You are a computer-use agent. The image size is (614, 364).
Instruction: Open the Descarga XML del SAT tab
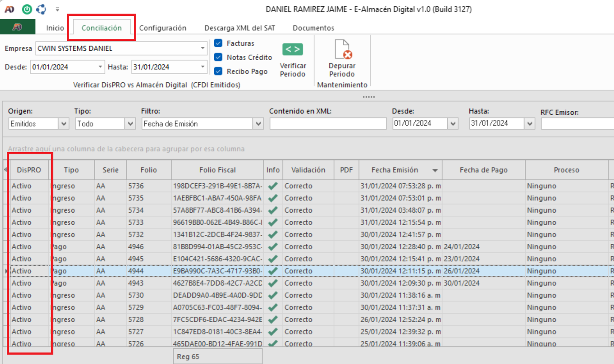click(x=239, y=28)
